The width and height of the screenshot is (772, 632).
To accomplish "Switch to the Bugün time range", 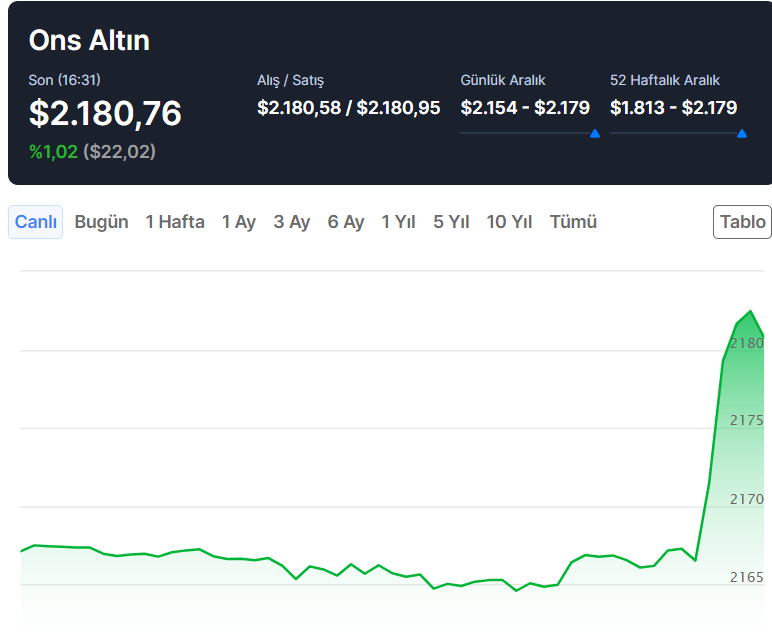I will (x=101, y=222).
